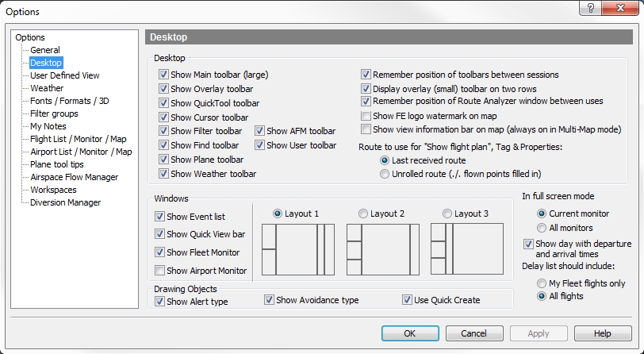The width and height of the screenshot is (644, 354).
Task: Enable Show FE logo watermark on map
Action: pos(366,116)
